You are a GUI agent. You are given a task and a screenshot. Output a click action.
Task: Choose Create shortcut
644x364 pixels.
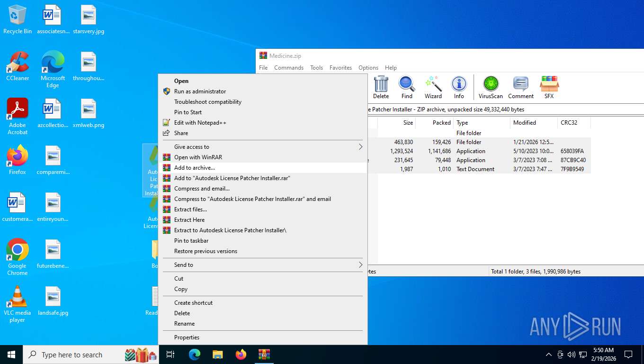click(x=263, y=303)
